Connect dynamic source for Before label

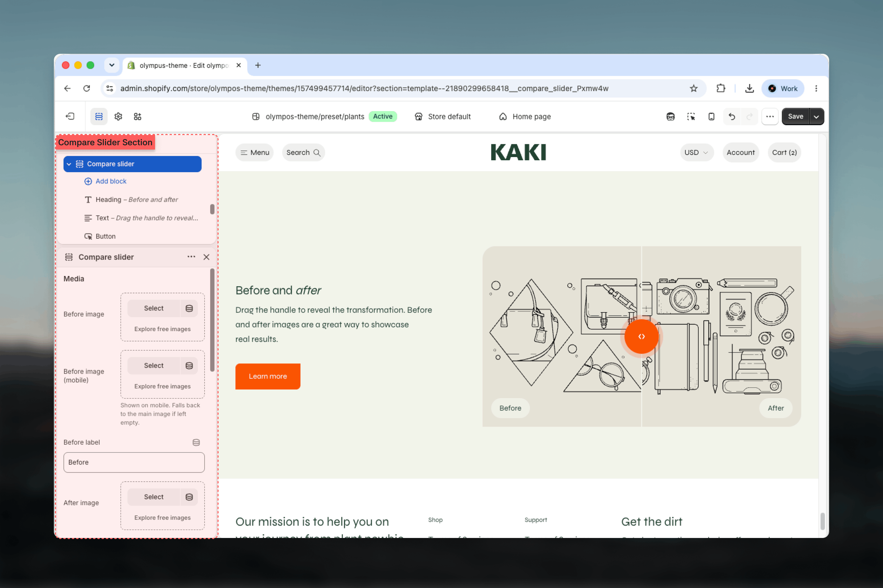tap(196, 442)
